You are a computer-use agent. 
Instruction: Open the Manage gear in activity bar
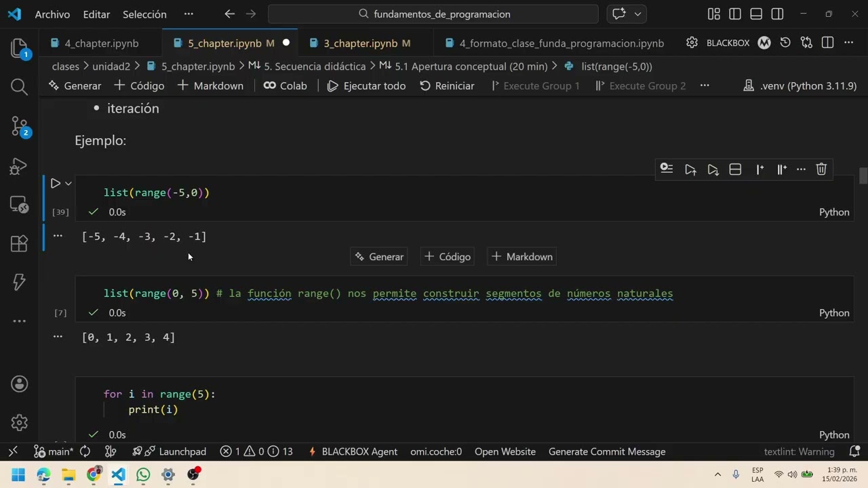point(19,422)
